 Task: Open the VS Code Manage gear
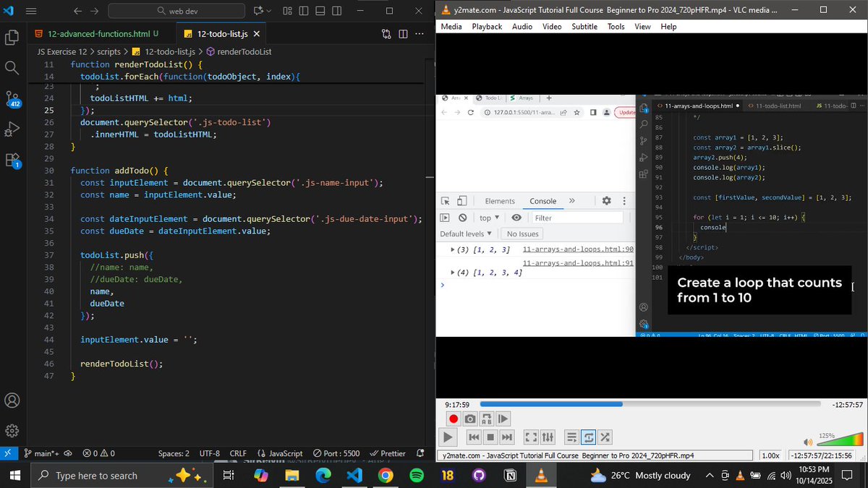(x=12, y=431)
